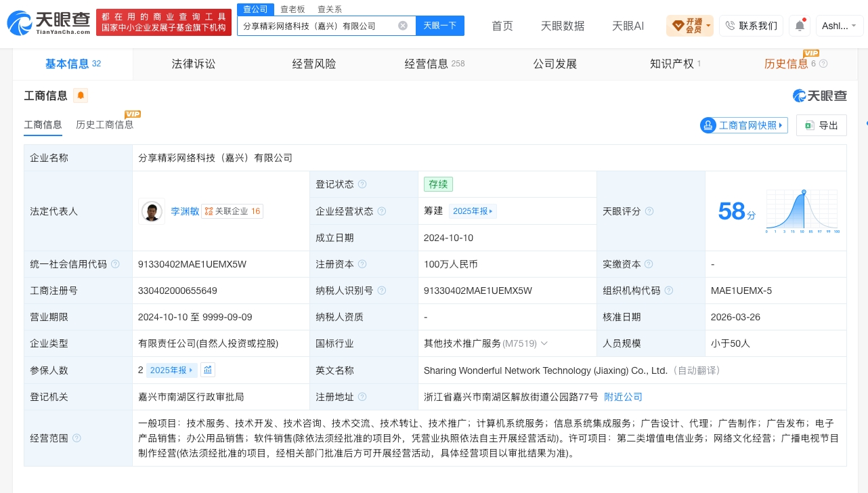Click organization code MAE1UEMX-5

pyautogui.click(x=741, y=291)
